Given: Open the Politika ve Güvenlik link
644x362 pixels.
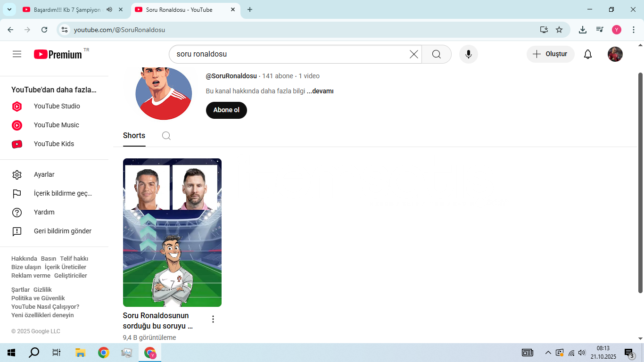Looking at the screenshot, I should click(x=38, y=298).
